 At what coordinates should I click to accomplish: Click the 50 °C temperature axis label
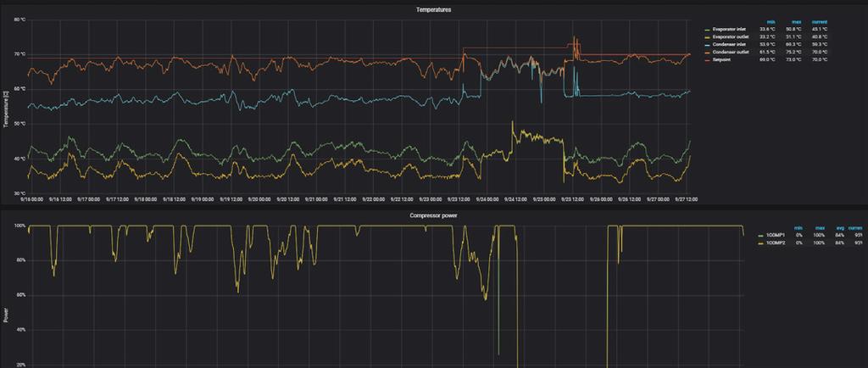coord(20,124)
